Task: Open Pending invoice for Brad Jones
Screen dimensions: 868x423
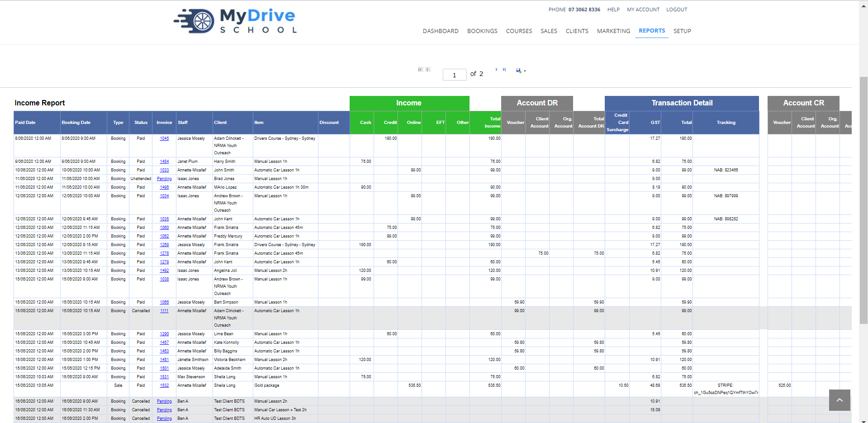Action: tap(164, 179)
